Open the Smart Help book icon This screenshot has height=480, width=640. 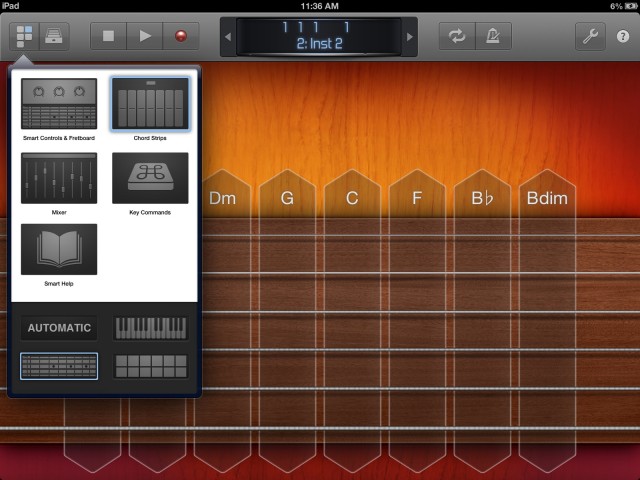59,249
